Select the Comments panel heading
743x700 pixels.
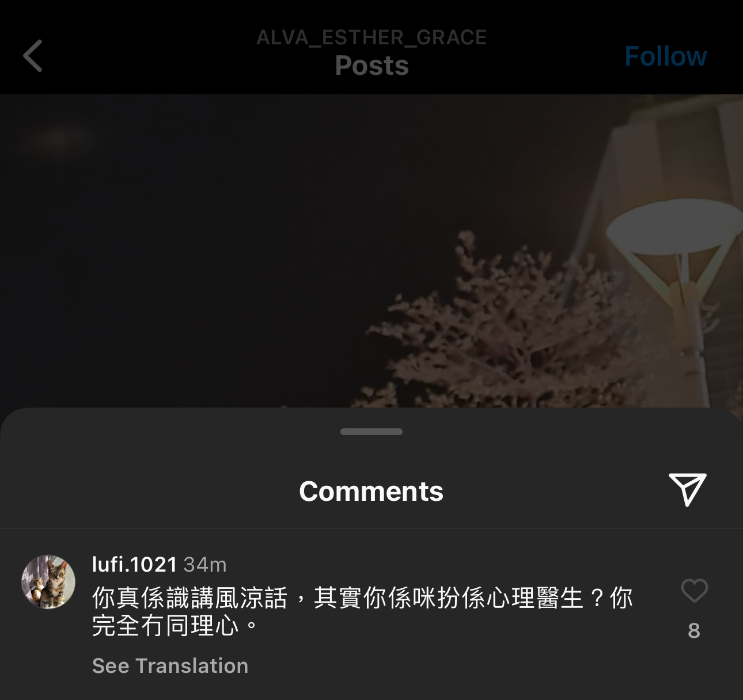coord(371,491)
